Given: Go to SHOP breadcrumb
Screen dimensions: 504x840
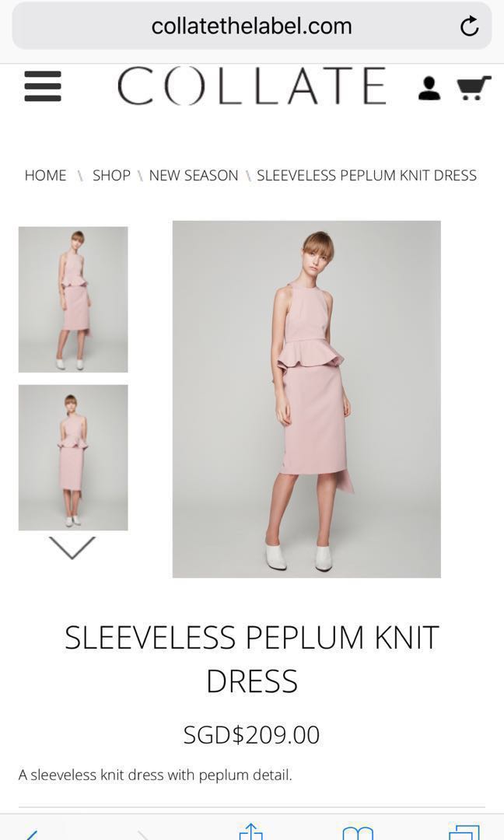Looking at the screenshot, I should coord(111,175).
